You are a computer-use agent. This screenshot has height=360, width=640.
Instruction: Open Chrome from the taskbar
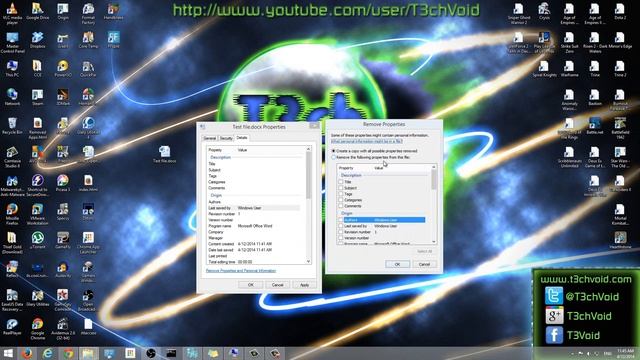pos(68,353)
